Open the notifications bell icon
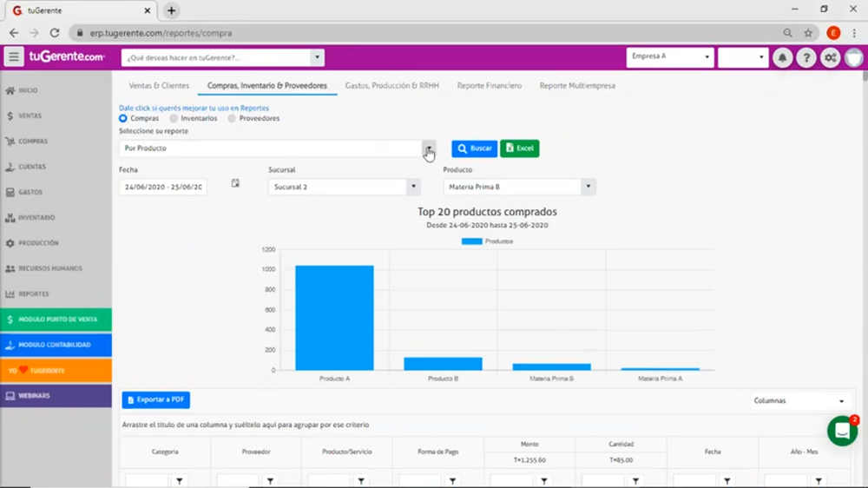The image size is (868, 488). (x=782, y=57)
